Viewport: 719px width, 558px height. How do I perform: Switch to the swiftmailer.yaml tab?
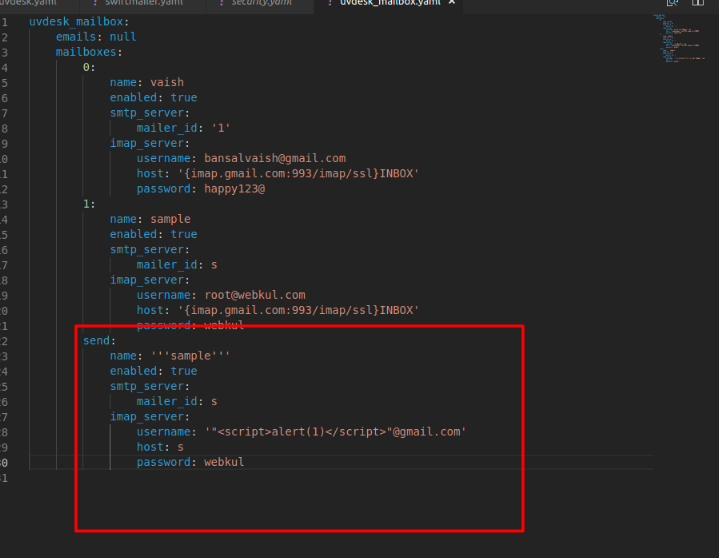(144, 3)
